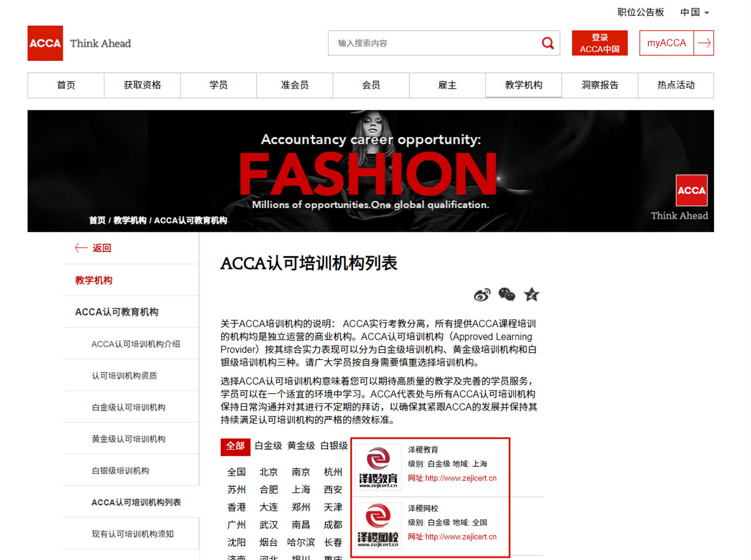This screenshot has width=751, height=560.
Task: Click the ACCA red logo in the header
Action: click(45, 43)
